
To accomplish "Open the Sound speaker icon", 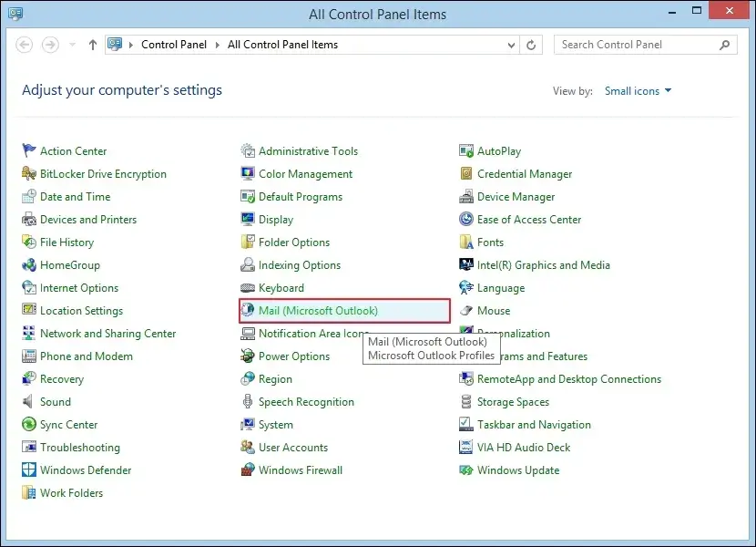I will pos(29,401).
